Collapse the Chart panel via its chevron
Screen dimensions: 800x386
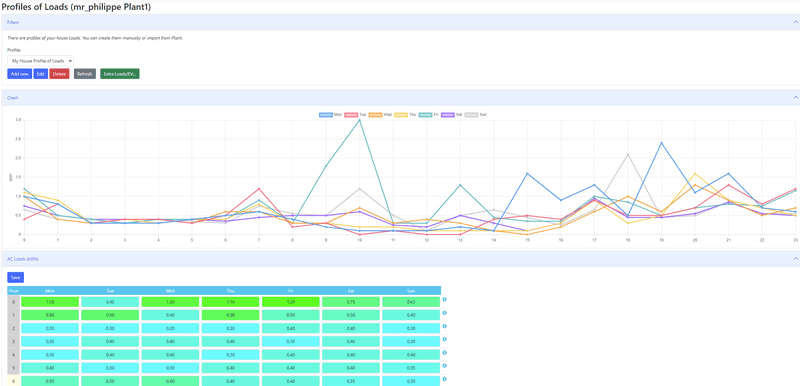pos(795,97)
